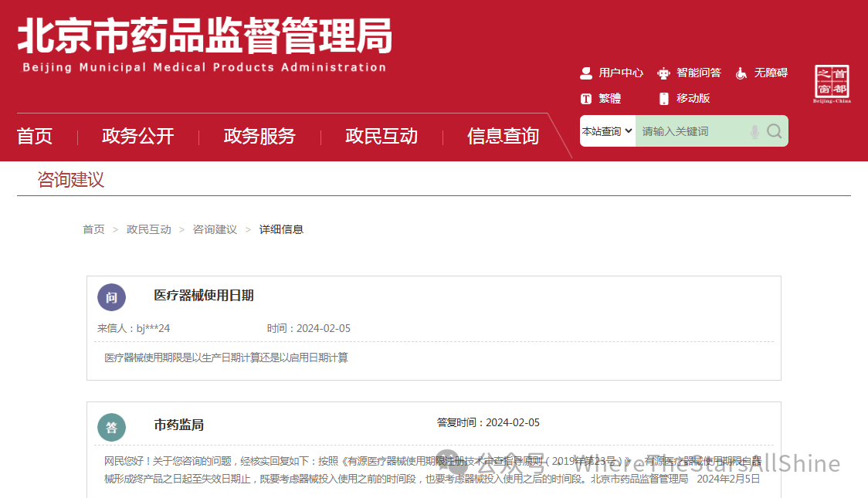This screenshot has width=868, height=498.
Task: Click the green 答 answer badge
Action: [112, 427]
